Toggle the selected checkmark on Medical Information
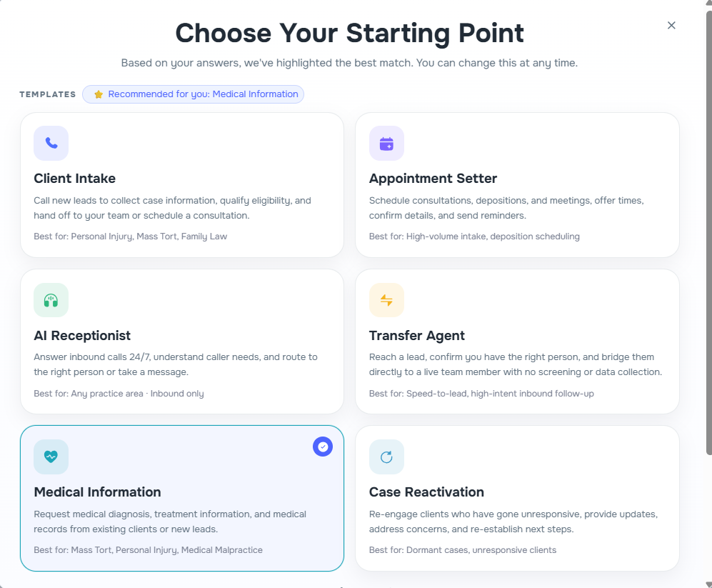712x588 pixels. pyautogui.click(x=323, y=447)
